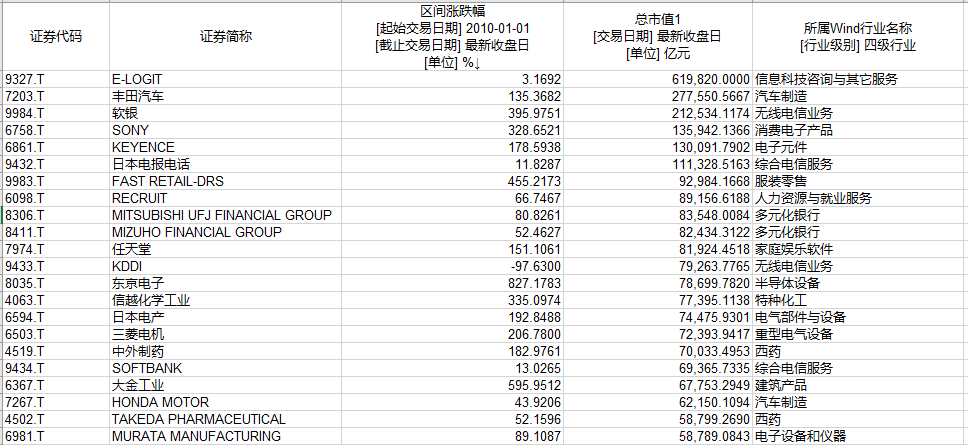
Task: Click the KEYENCE cell
Action: [226, 148]
